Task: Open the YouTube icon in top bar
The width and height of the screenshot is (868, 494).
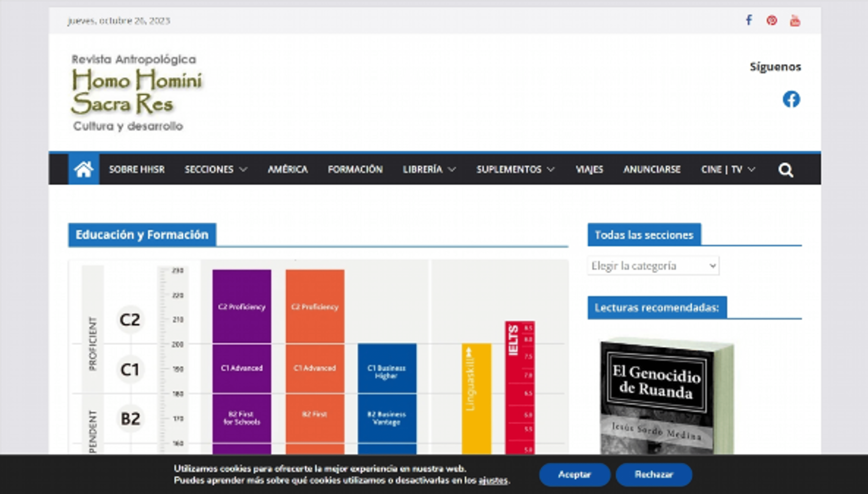Action: coord(795,21)
